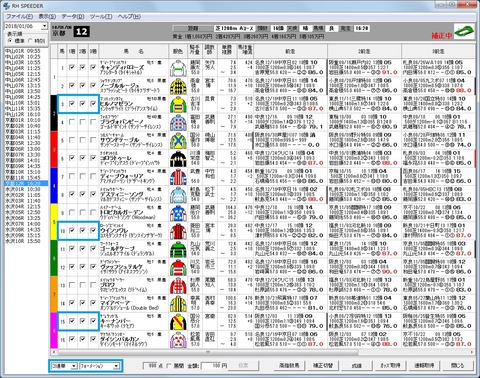
Task: Click the dark-red silk icon for horse 10
Action: pos(178,231)
